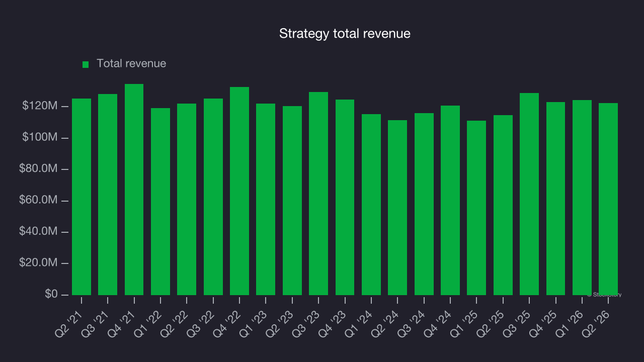The height and width of the screenshot is (362, 644).
Task: Select the Q4 '22 revenue bar
Action: coord(239,191)
